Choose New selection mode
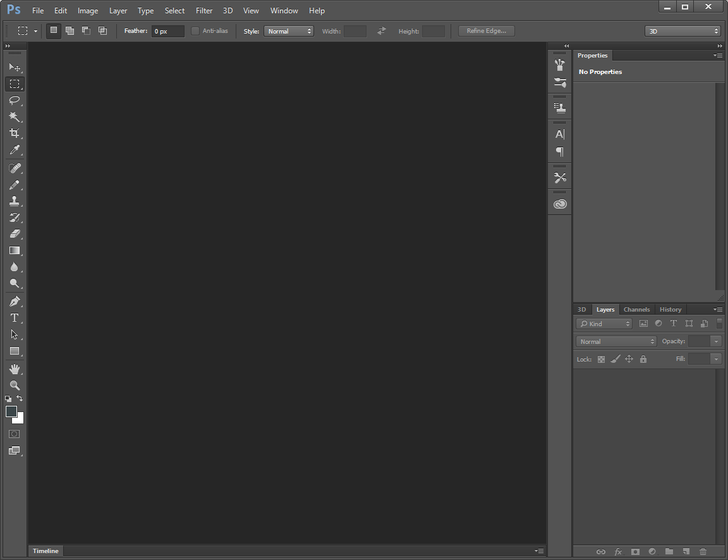 53,30
